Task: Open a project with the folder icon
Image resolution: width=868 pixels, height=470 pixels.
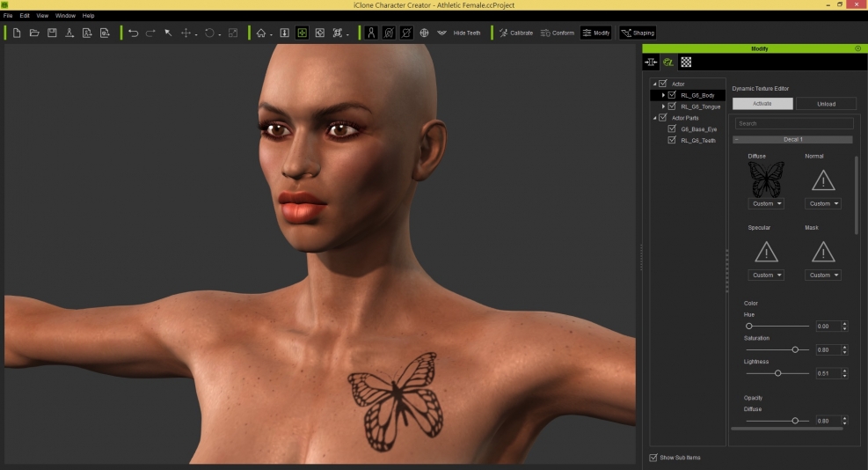Action: click(x=34, y=33)
